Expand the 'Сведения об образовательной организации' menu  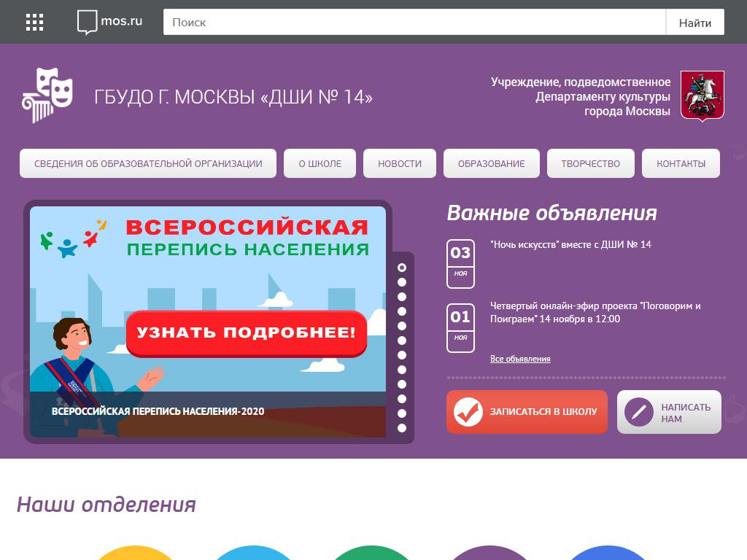(148, 163)
